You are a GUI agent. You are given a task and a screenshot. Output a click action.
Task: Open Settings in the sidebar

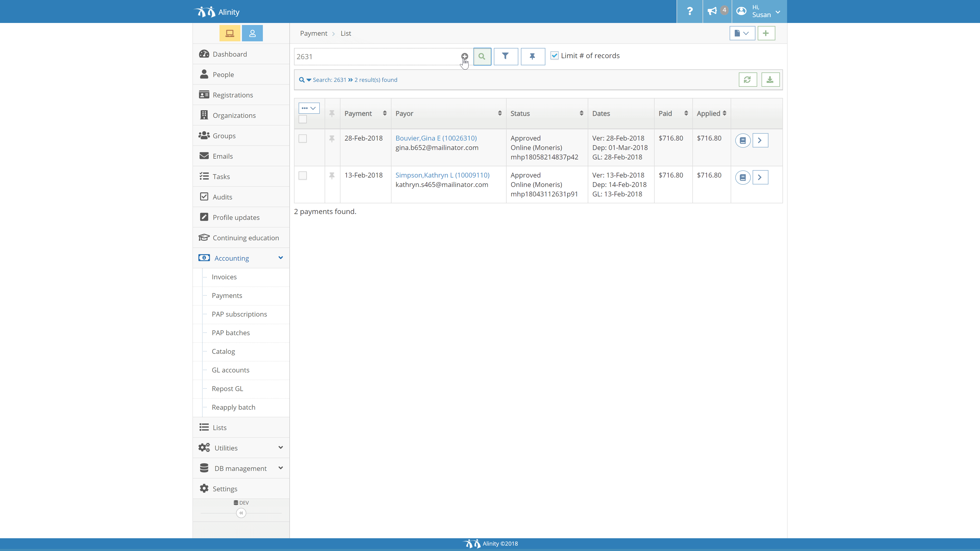point(241,489)
